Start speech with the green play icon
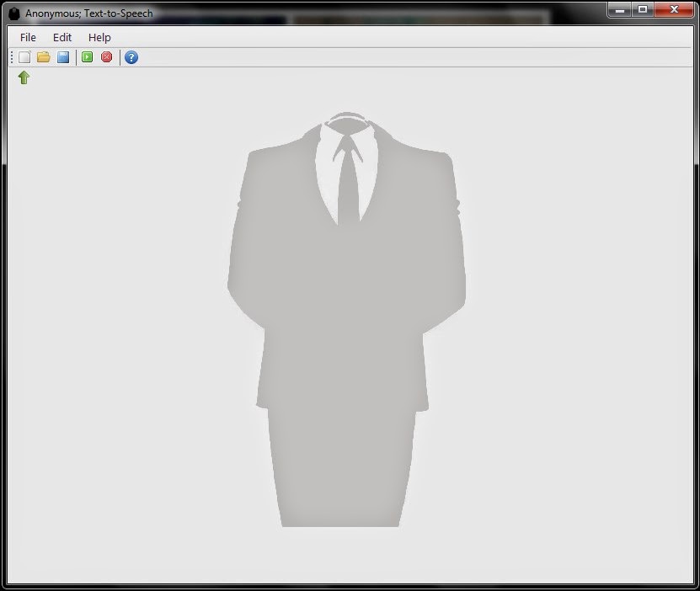 coord(88,57)
